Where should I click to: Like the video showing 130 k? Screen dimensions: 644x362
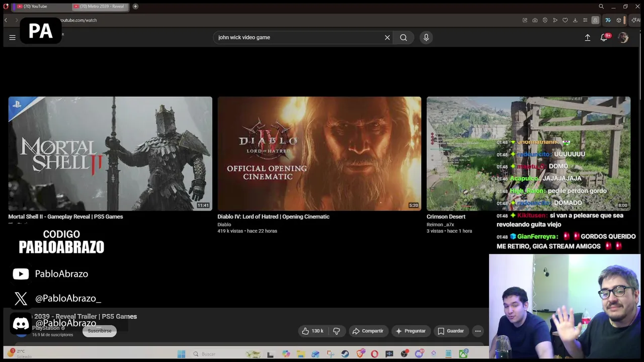pyautogui.click(x=312, y=331)
